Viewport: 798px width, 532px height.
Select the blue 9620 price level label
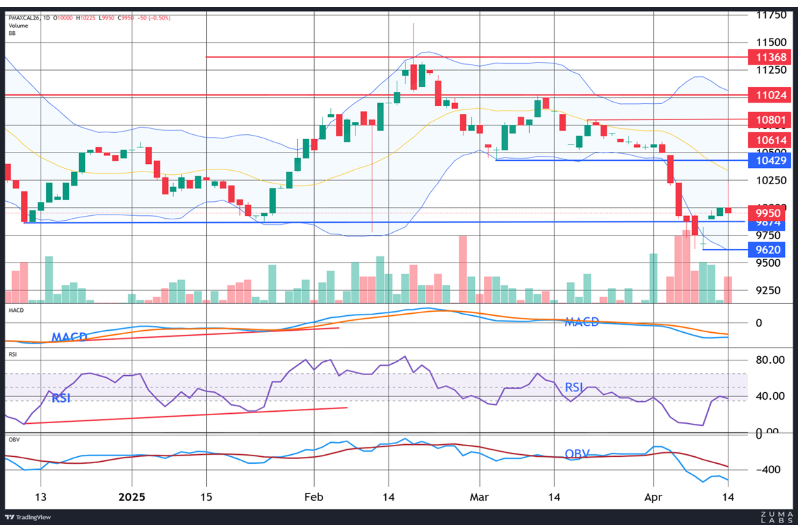tap(767, 250)
